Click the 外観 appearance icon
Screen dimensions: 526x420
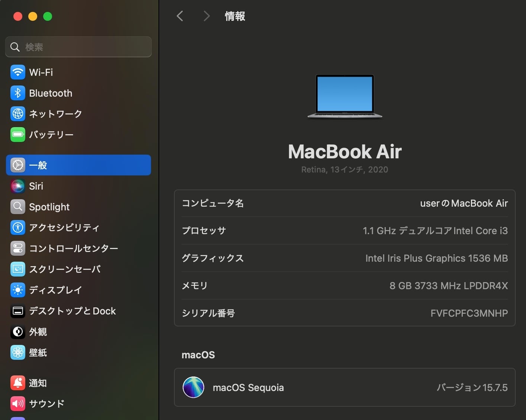[x=18, y=332]
